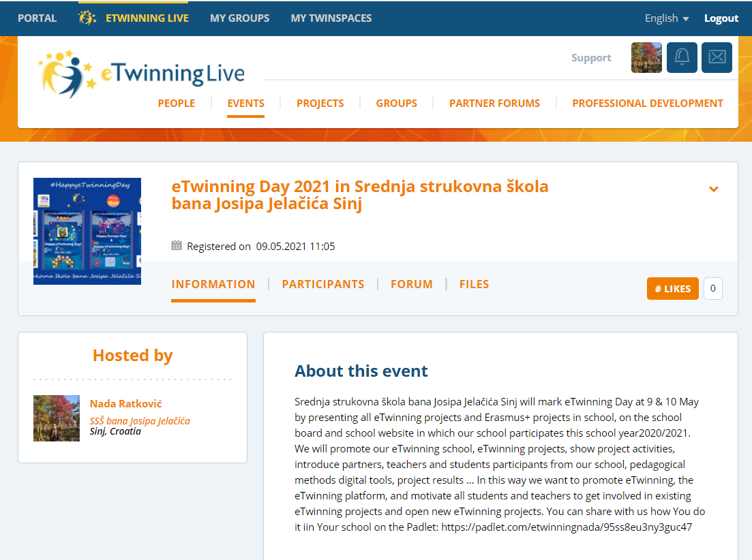Viewport: 752px width, 560px height.
Task: Open the notifications bell icon
Action: tap(682, 58)
